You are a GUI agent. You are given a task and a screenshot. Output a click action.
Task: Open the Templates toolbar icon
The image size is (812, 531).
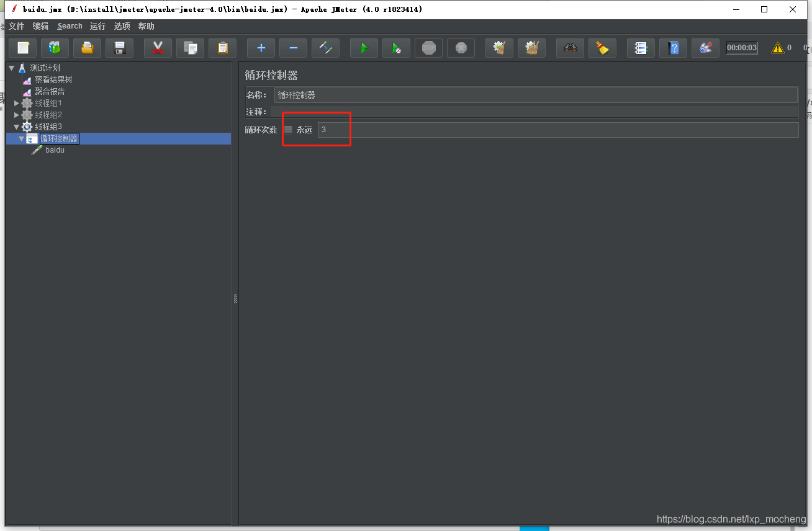[55, 48]
